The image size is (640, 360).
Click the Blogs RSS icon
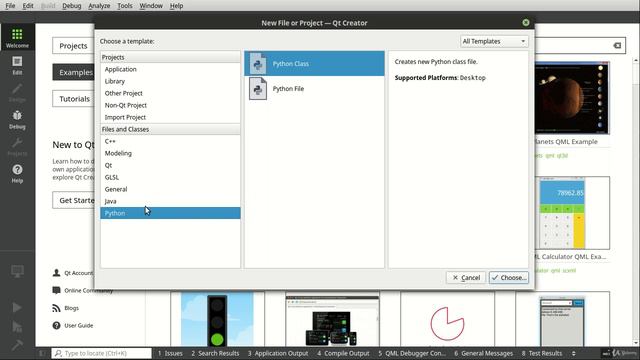56,308
